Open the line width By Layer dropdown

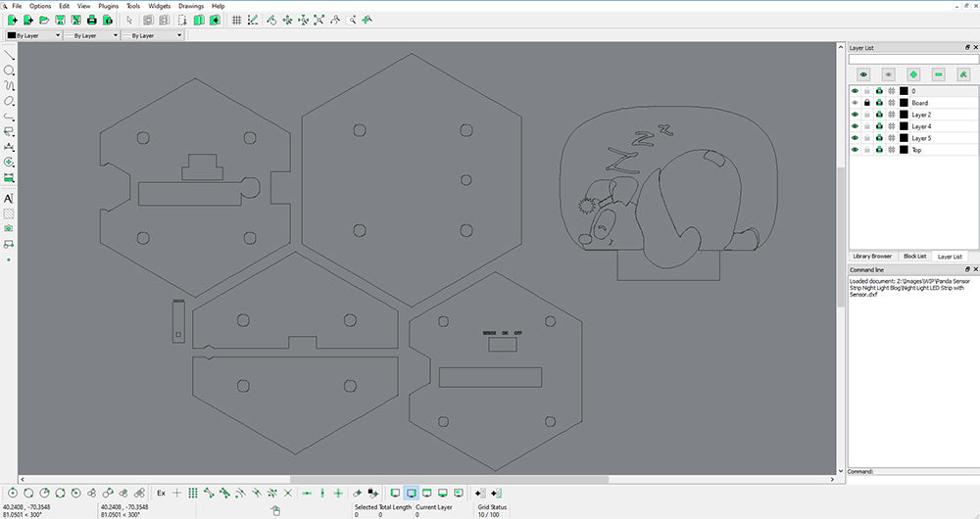tap(91, 35)
